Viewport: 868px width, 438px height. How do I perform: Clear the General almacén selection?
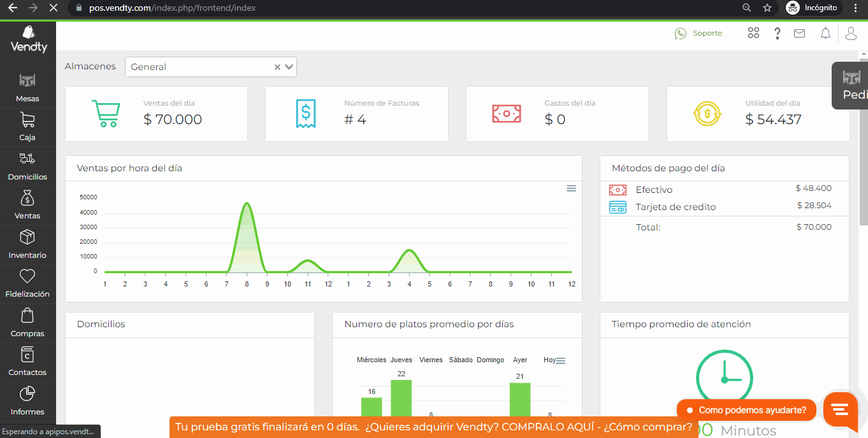[x=277, y=67]
